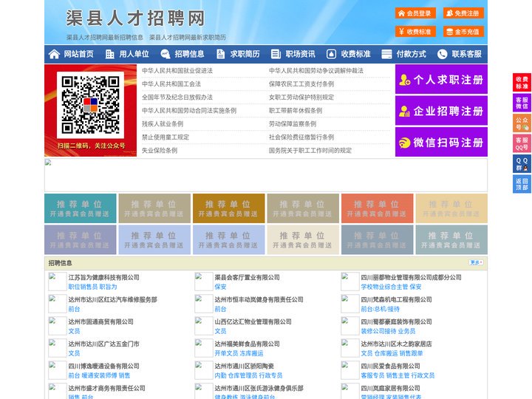Open 网站首页 in the navigation bar
The height and width of the screenshot is (399, 532).
click(78, 54)
